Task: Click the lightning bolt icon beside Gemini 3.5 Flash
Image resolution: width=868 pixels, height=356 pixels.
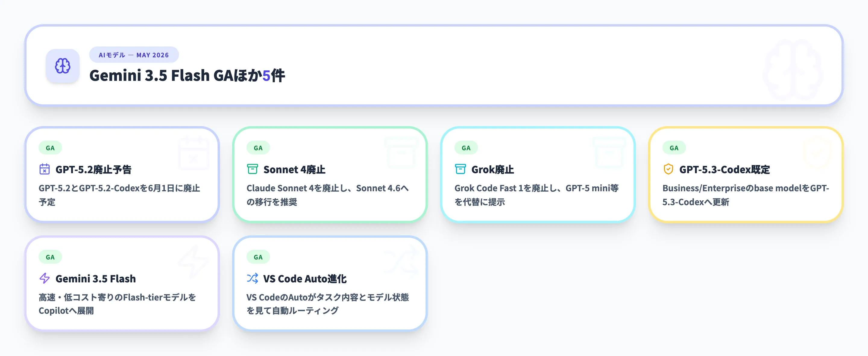Action: tap(45, 278)
